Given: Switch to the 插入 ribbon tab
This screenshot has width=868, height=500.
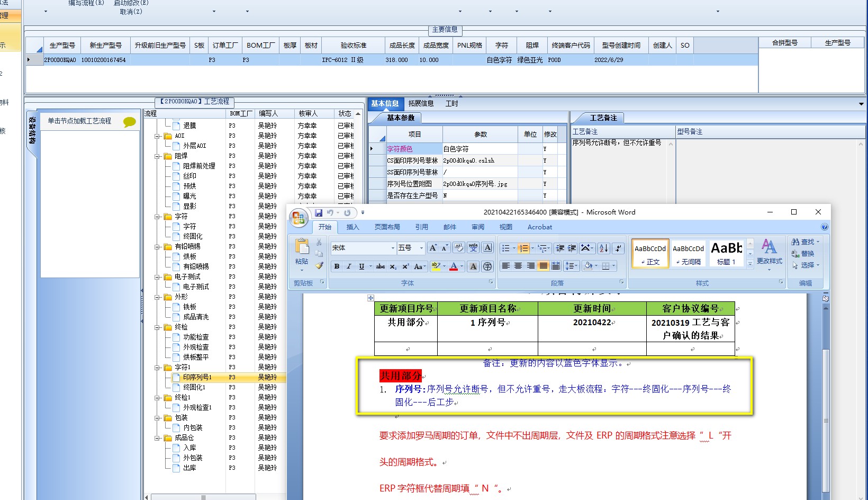Looking at the screenshot, I should click(x=352, y=227).
